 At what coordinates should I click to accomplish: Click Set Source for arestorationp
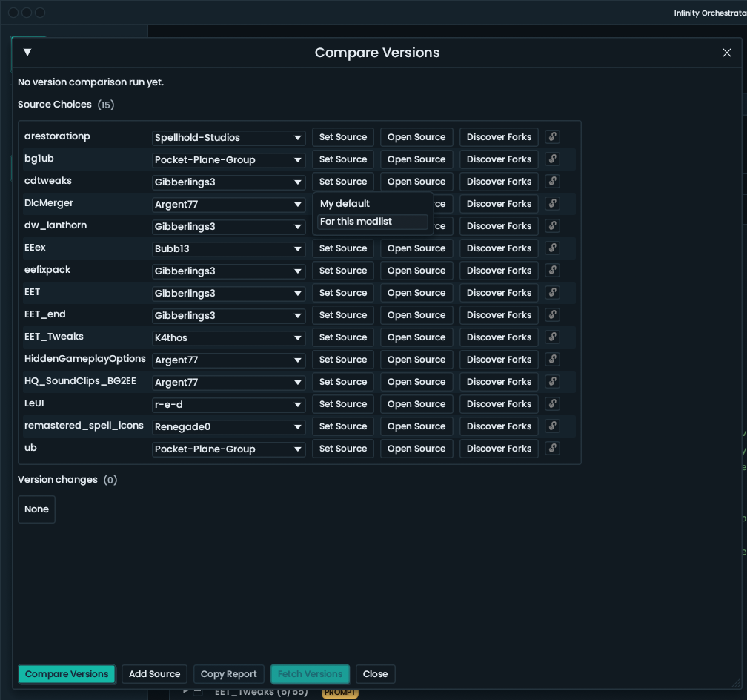click(x=343, y=137)
